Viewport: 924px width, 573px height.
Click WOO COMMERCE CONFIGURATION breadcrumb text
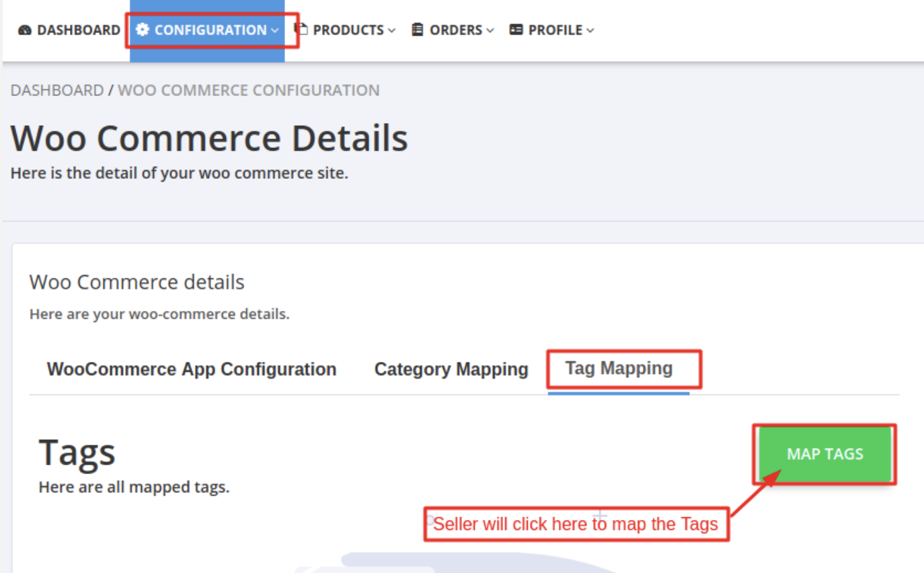pos(249,90)
